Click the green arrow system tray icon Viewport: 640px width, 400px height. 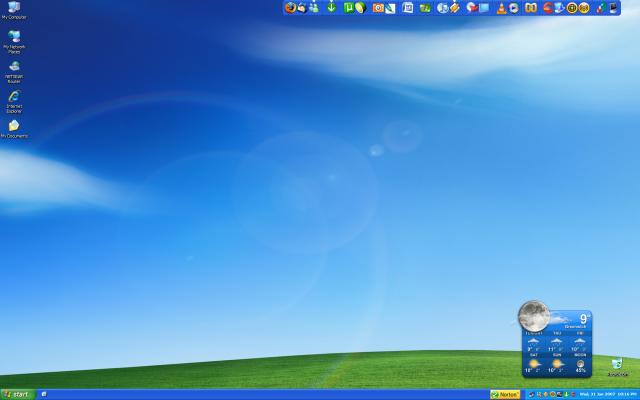click(566, 395)
